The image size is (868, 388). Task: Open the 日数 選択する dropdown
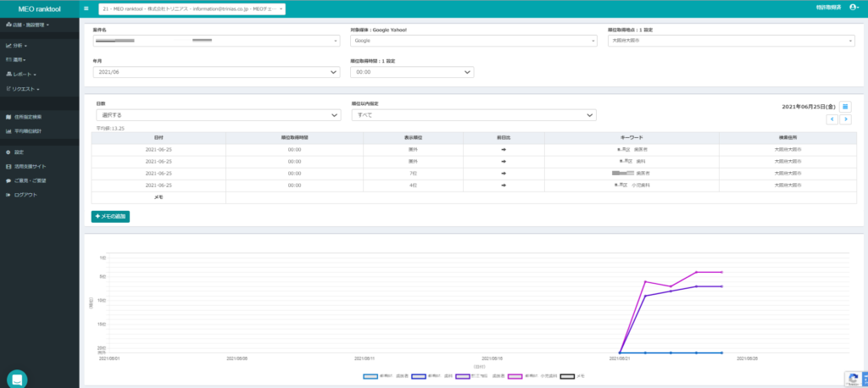[x=218, y=115]
